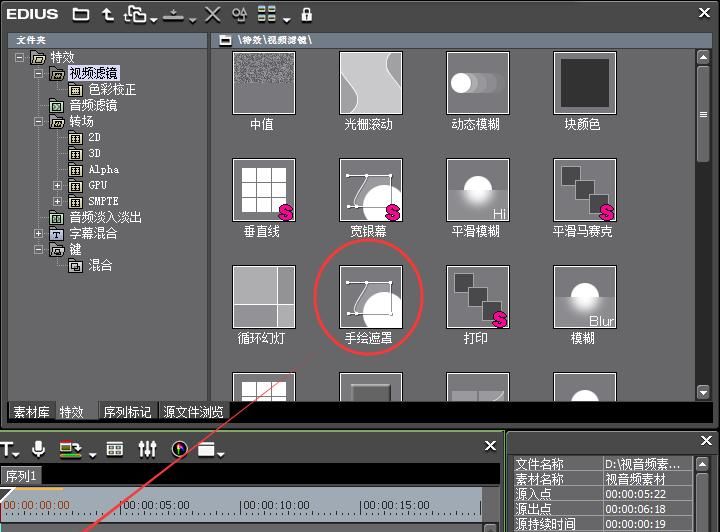Select the Alpha transition folder

(102, 169)
